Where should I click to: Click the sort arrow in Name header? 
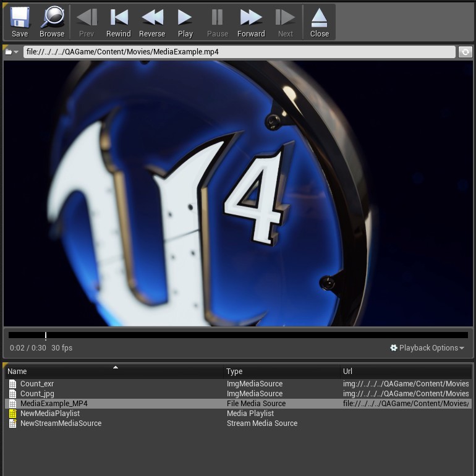[x=116, y=367]
